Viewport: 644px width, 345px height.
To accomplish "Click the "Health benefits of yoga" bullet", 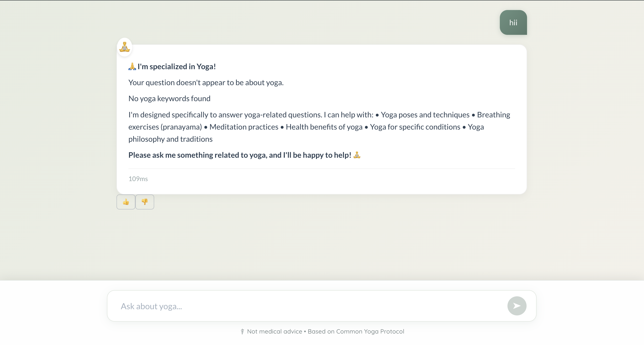I will (x=324, y=127).
